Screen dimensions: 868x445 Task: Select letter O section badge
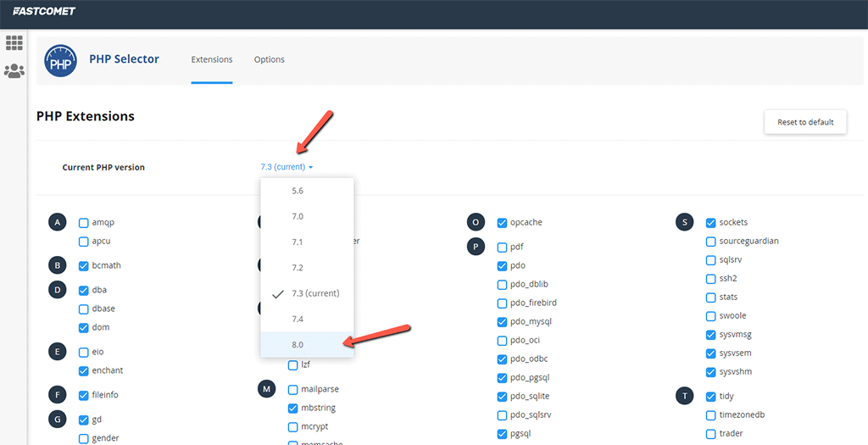coord(476,222)
